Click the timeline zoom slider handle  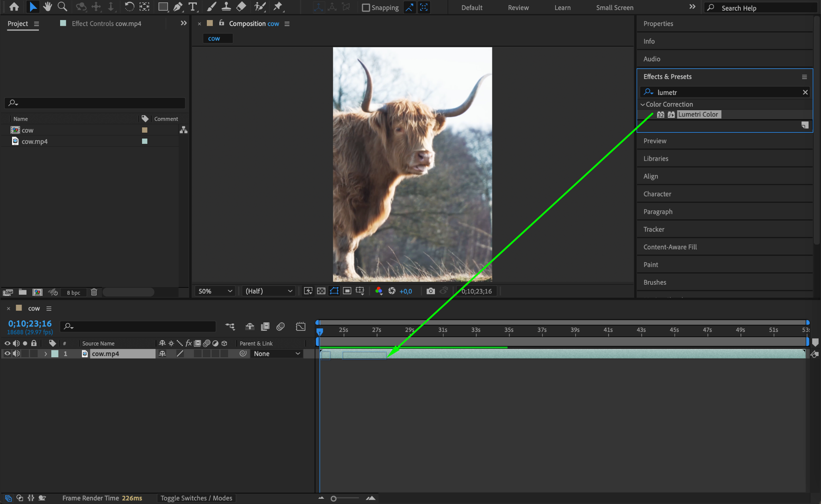coord(334,498)
